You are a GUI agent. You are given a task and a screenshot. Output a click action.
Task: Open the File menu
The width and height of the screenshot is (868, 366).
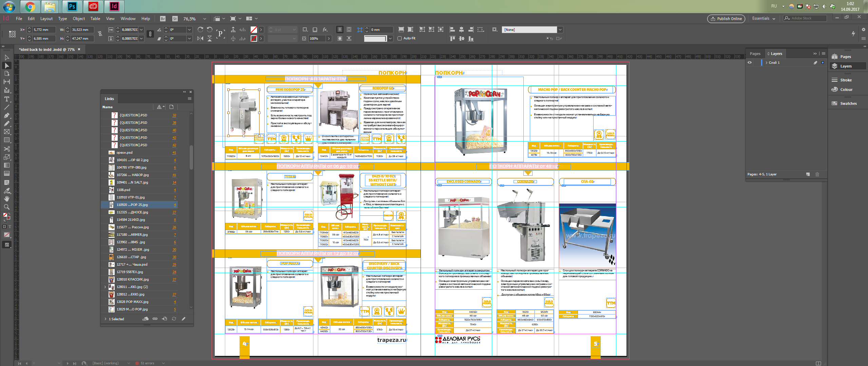click(19, 19)
